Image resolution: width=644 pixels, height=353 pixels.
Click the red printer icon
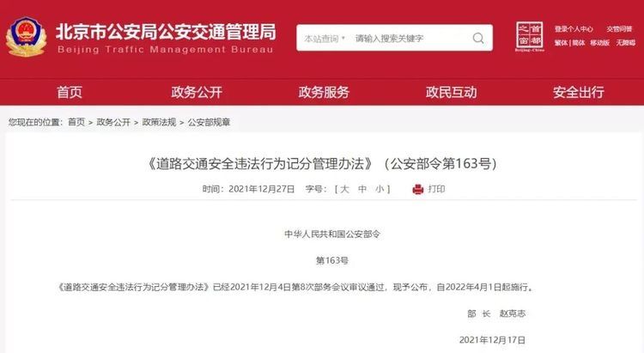tap(417, 189)
